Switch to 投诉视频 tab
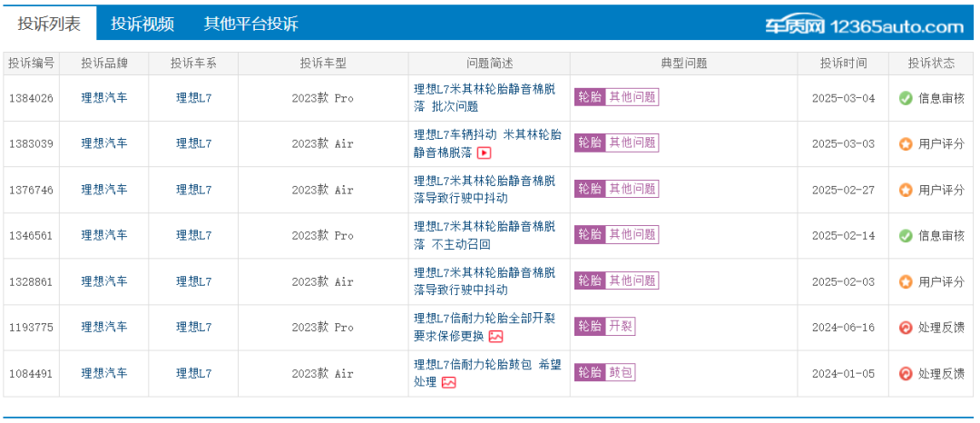The height and width of the screenshot is (423, 980). [x=142, y=24]
